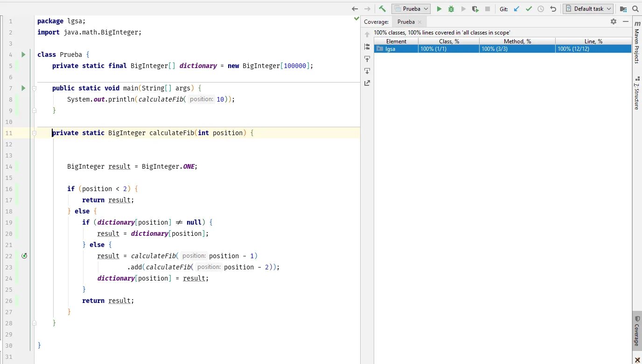This screenshot has height=364, width=642.
Task: Open the Default task dropdown
Action: [x=588, y=9]
